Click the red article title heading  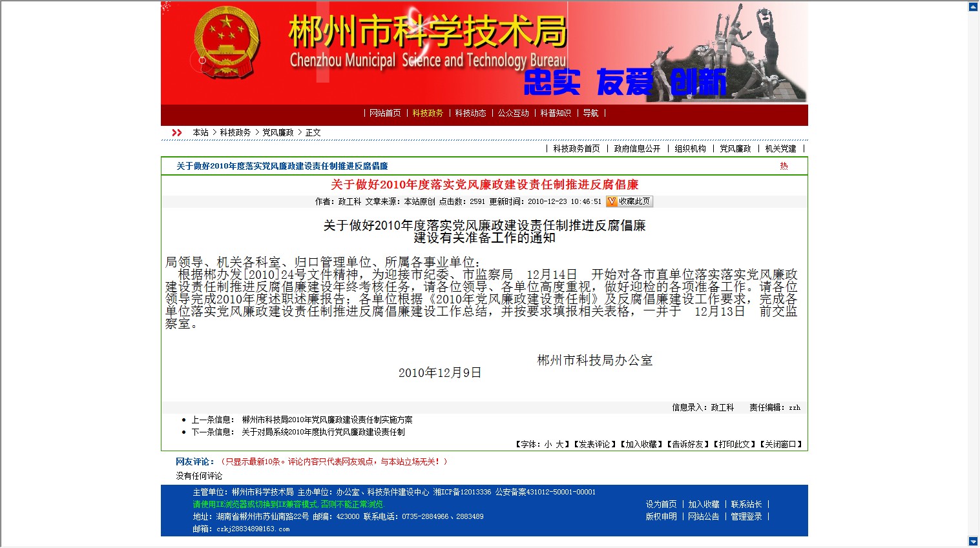coord(485,185)
